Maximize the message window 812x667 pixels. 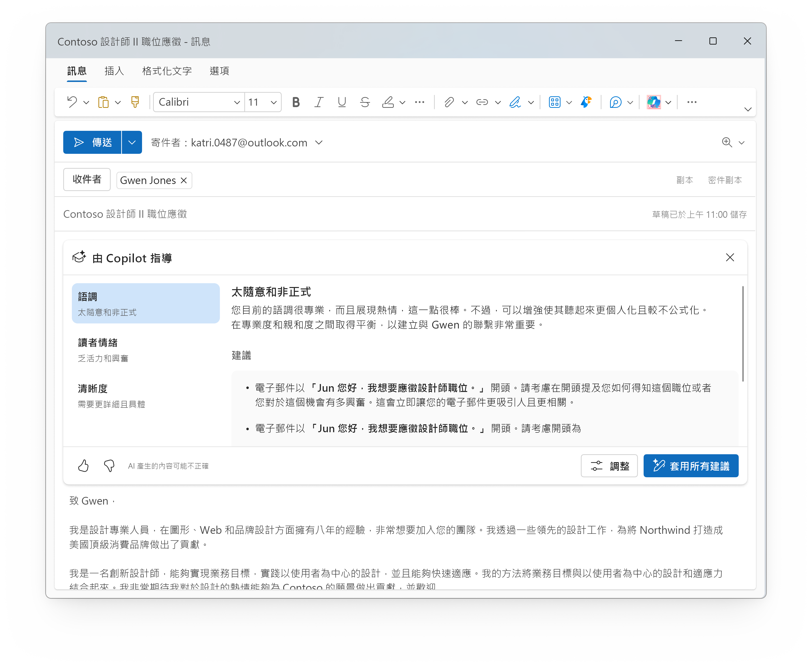713,41
